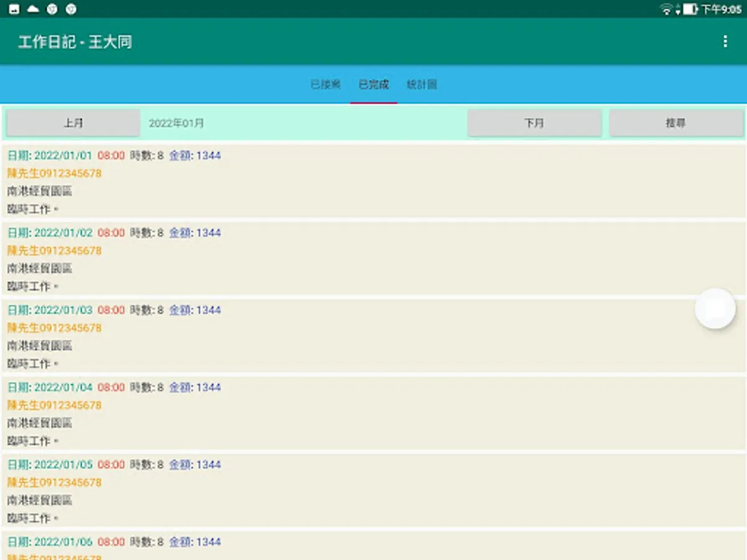The height and width of the screenshot is (560, 747).
Task: Tap 金額: 1344 in the 01/01 entry
Action: 195,155
